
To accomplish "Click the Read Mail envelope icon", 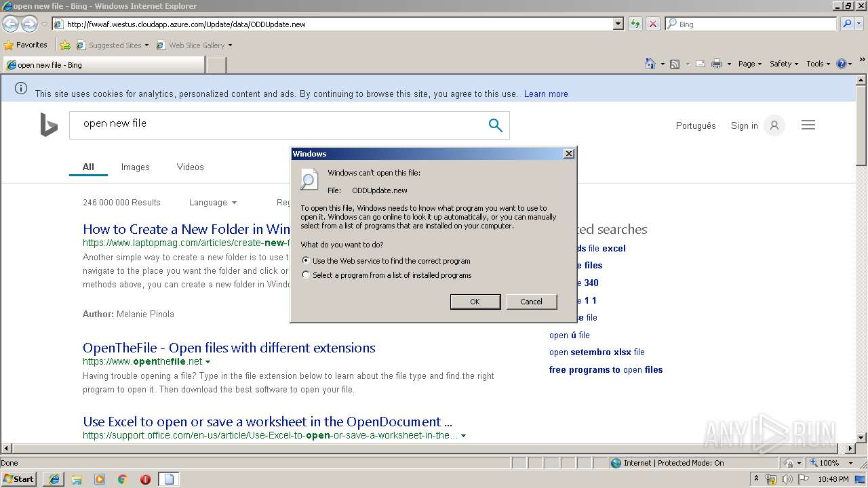I will [x=700, y=64].
